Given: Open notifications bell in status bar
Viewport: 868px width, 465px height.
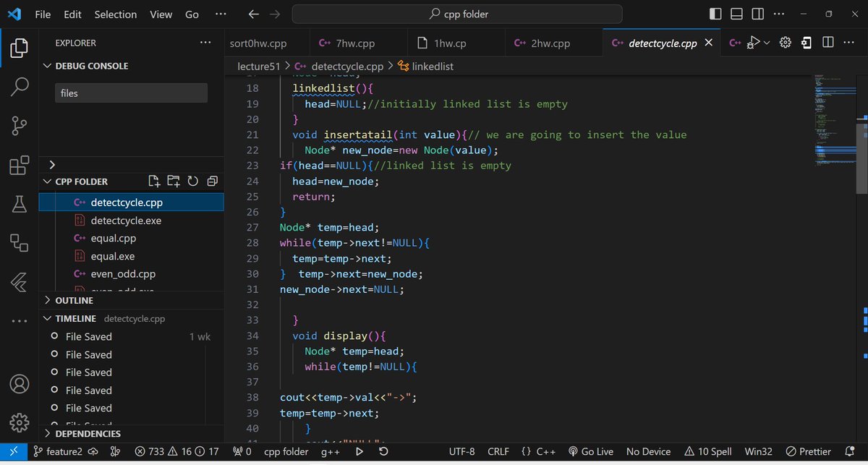Looking at the screenshot, I should [851, 451].
